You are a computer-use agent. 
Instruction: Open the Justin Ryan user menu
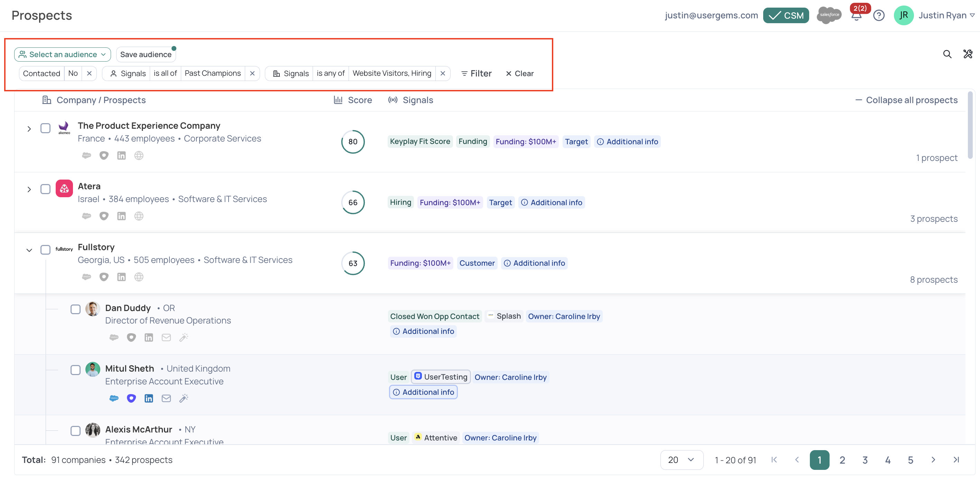click(x=946, y=15)
